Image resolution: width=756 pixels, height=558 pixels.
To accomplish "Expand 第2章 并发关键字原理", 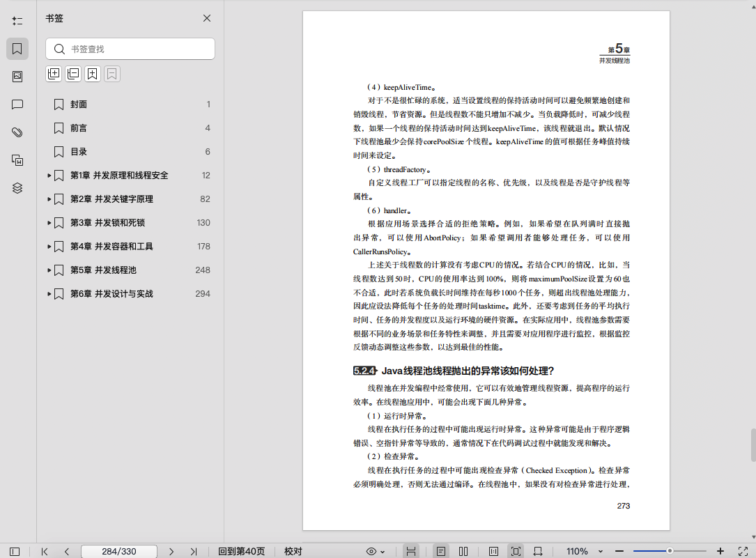I will (49, 199).
